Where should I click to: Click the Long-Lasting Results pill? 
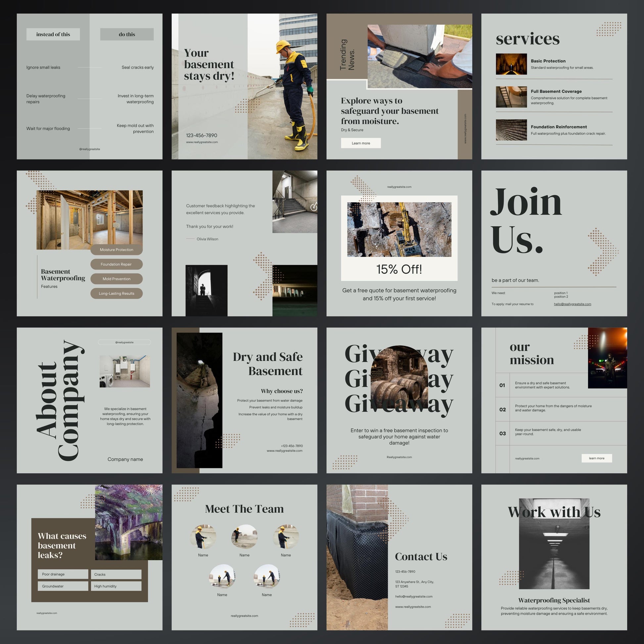pos(116,294)
